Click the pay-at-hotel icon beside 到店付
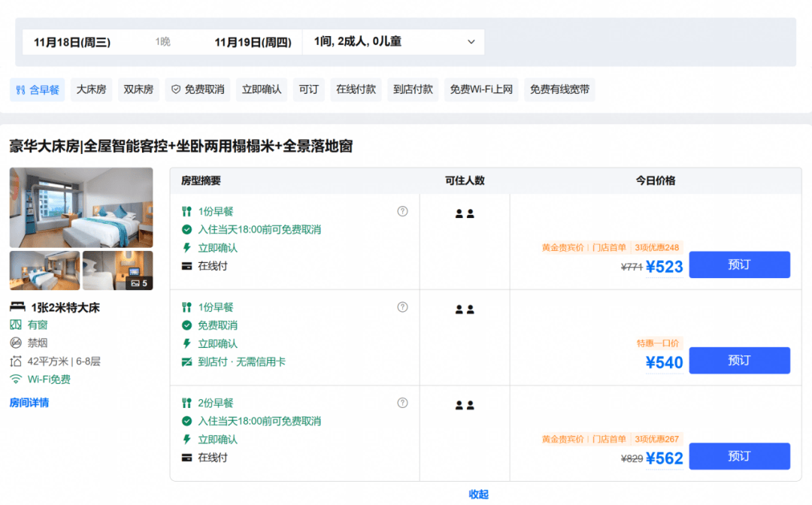 pyautogui.click(x=187, y=362)
